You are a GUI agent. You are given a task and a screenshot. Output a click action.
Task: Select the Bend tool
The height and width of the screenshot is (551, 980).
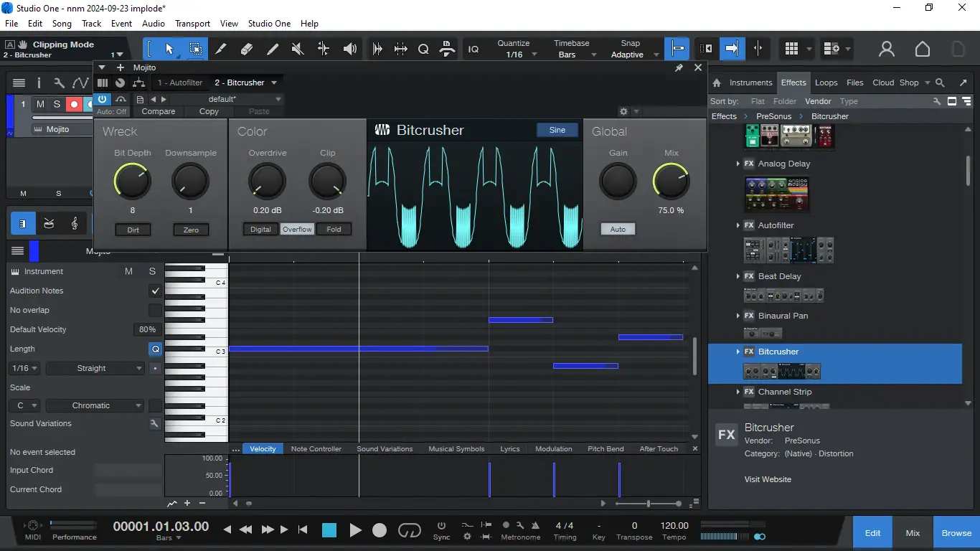324,49
